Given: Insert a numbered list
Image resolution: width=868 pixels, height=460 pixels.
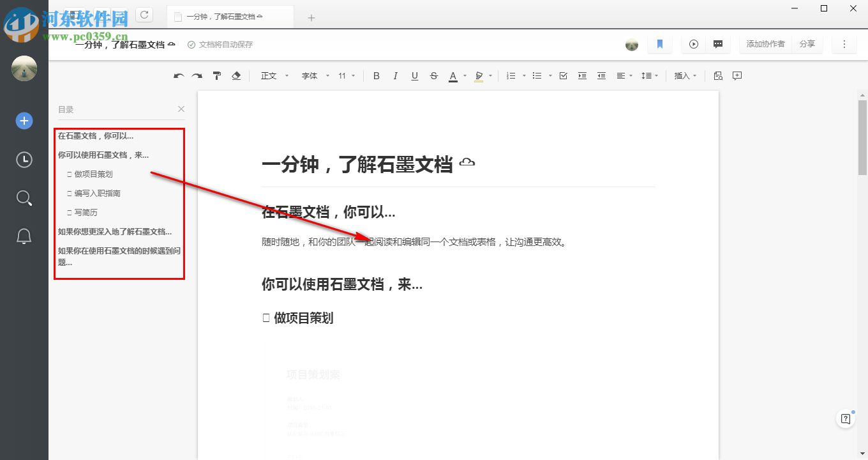Looking at the screenshot, I should [x=511, y=76].
